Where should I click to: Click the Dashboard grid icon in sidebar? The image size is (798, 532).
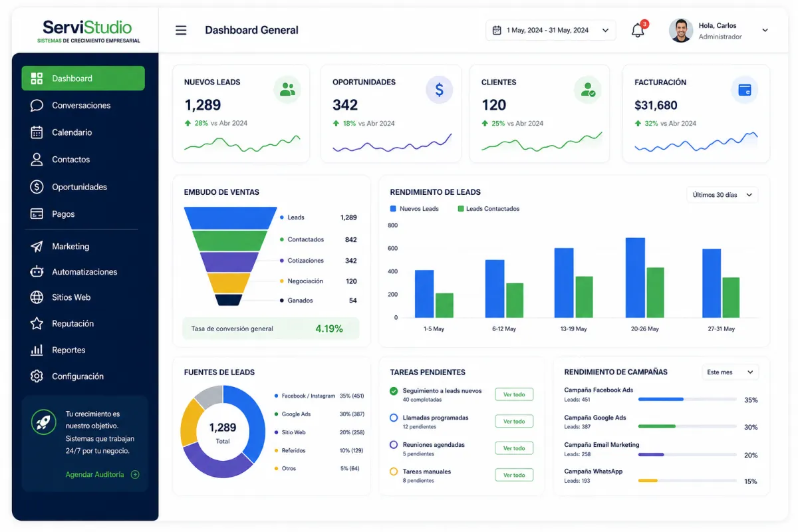tap(37, 78)
